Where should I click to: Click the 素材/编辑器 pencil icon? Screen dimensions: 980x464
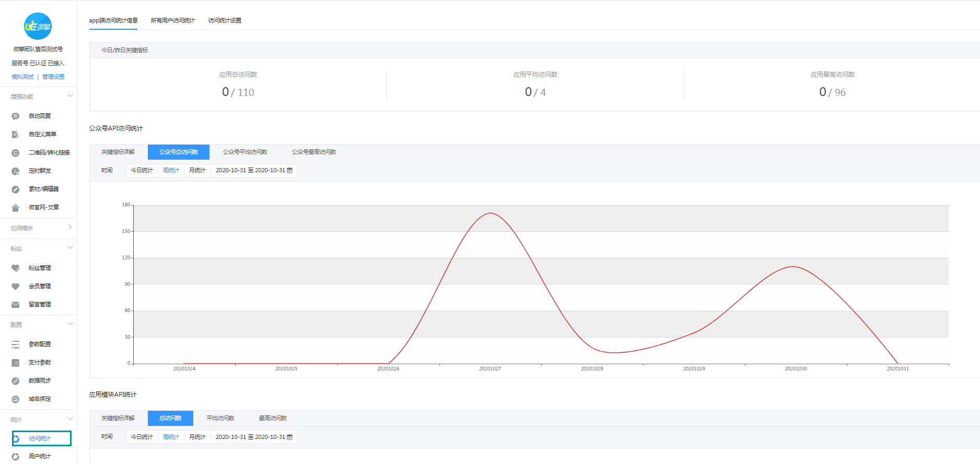pyautogui.click(x=15, y=189)
